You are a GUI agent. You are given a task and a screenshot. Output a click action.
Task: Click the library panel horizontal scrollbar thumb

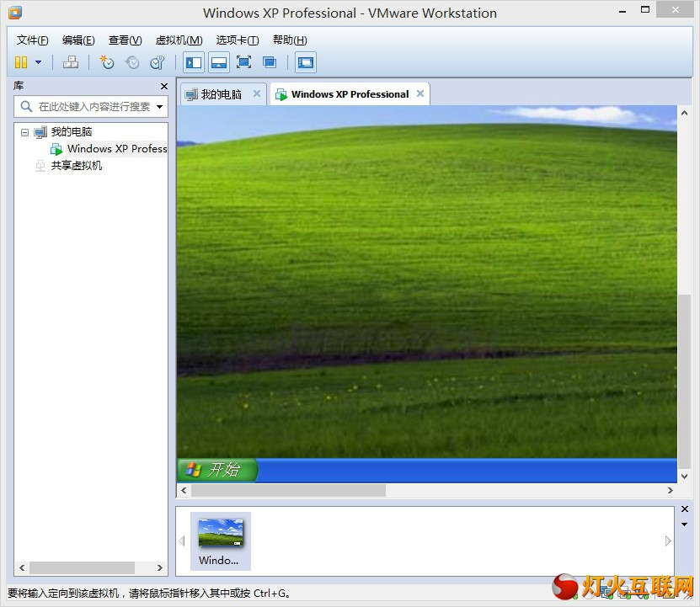coord(82,567)
